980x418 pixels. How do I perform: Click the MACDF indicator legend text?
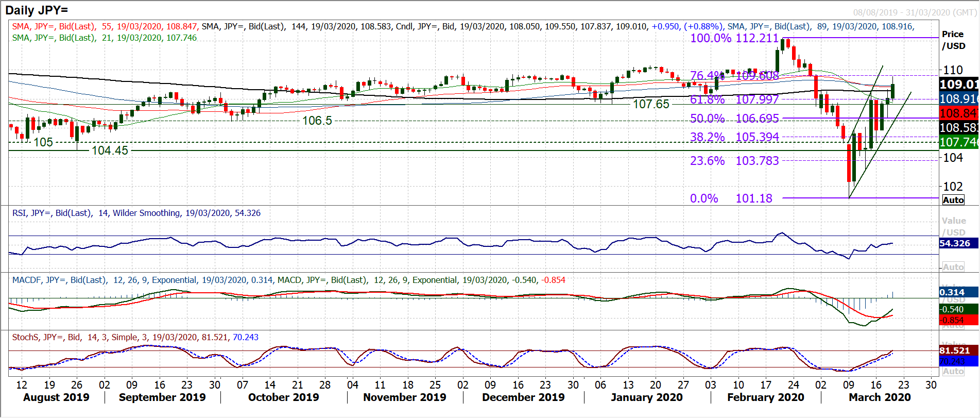point(143,280)
